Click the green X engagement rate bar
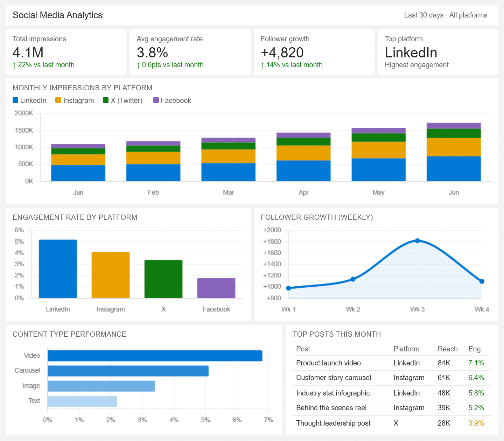This screenshot has width=504, height=441. pos(163,279)
